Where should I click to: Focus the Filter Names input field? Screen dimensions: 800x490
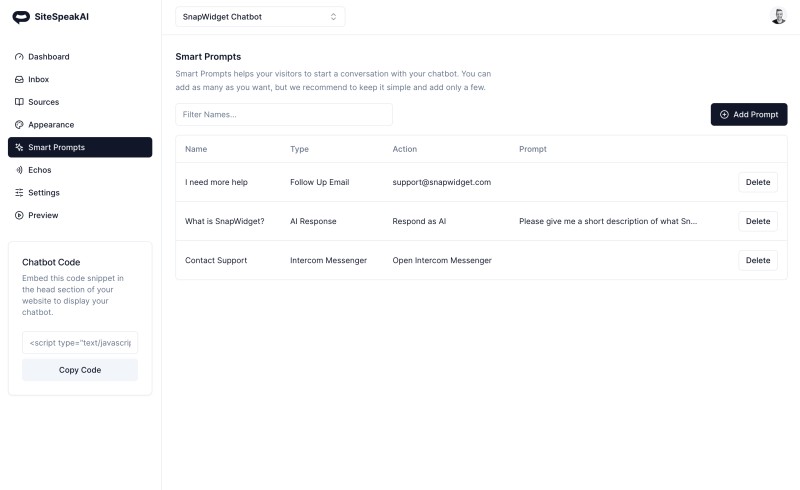coord(284,114)
